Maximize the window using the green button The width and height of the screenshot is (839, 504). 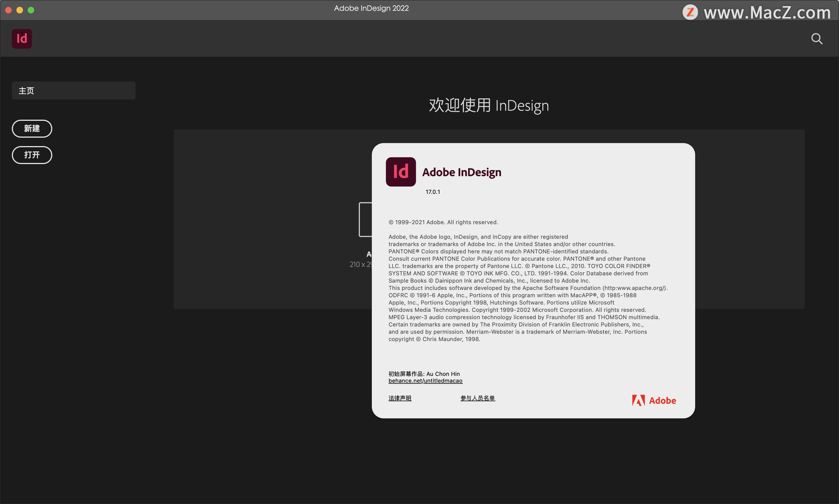31,10
